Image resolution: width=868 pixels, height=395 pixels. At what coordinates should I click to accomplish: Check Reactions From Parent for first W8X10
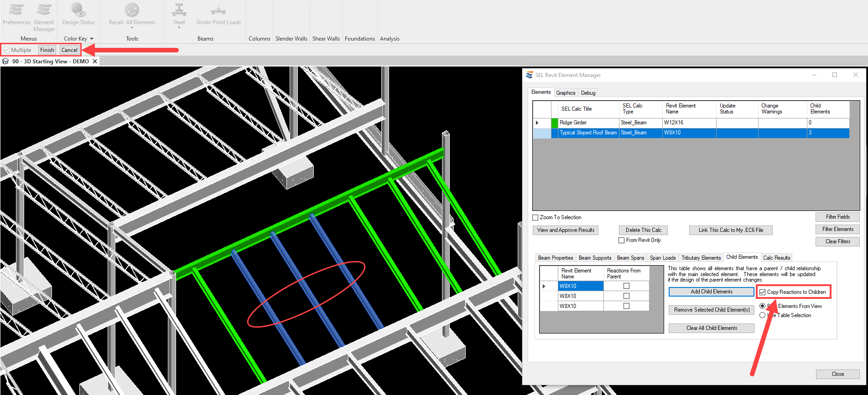(626, 286)
